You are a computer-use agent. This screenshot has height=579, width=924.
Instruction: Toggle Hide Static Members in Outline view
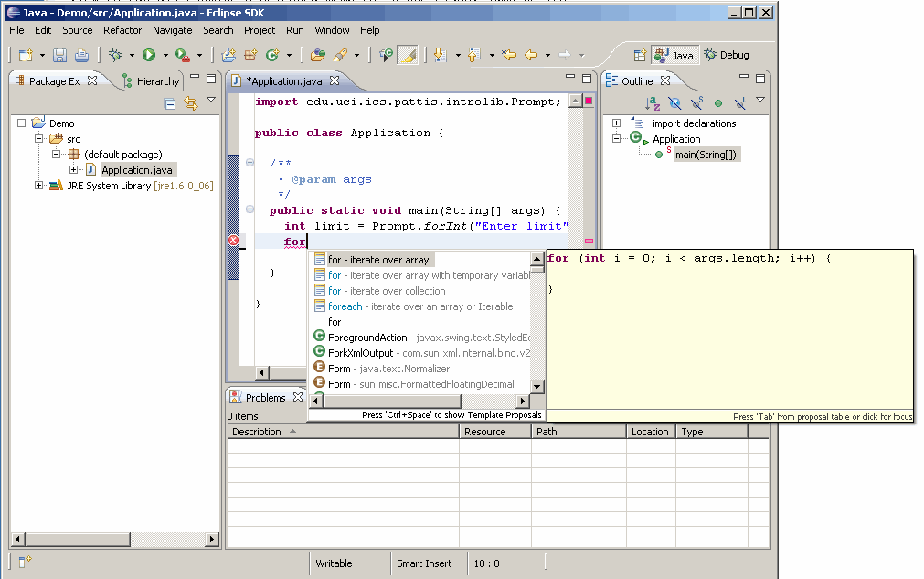[695, 102]
